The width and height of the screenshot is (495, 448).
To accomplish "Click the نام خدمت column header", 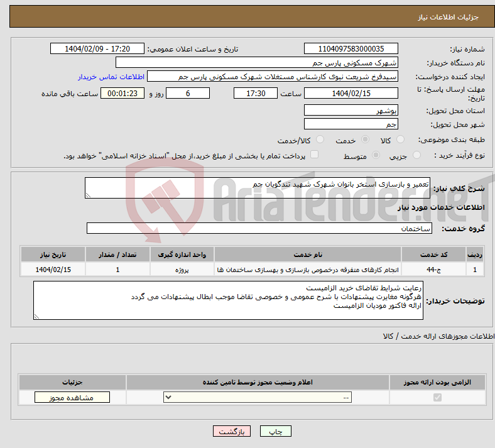I will (x=308, y=254).
